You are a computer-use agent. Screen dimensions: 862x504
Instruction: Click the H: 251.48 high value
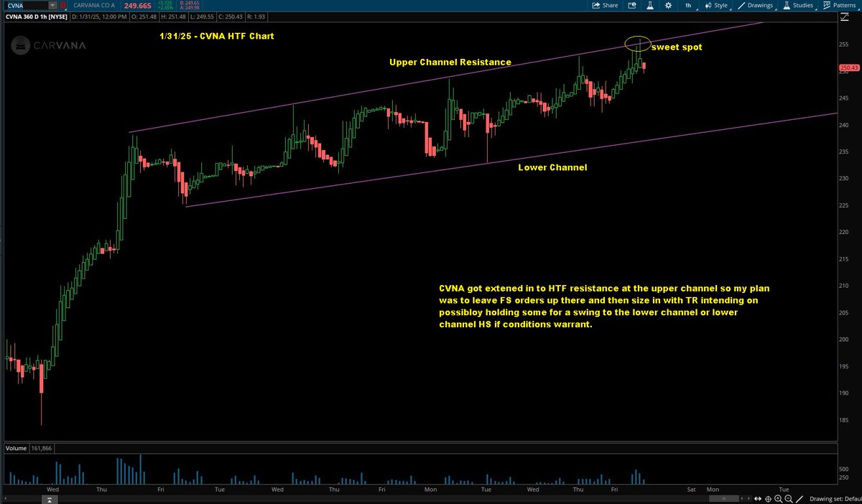click(173, 17)
